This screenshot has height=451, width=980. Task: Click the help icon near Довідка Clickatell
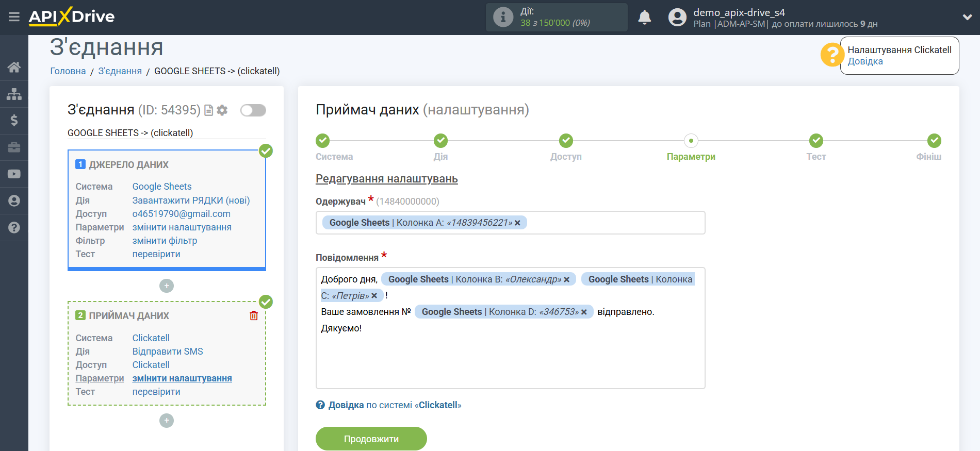[x=320, y=405]
